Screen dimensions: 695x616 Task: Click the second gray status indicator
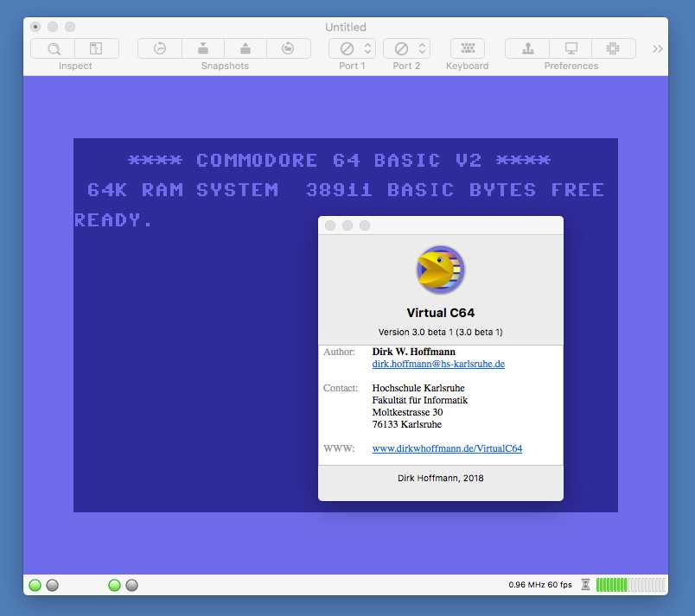pos(131,585)
